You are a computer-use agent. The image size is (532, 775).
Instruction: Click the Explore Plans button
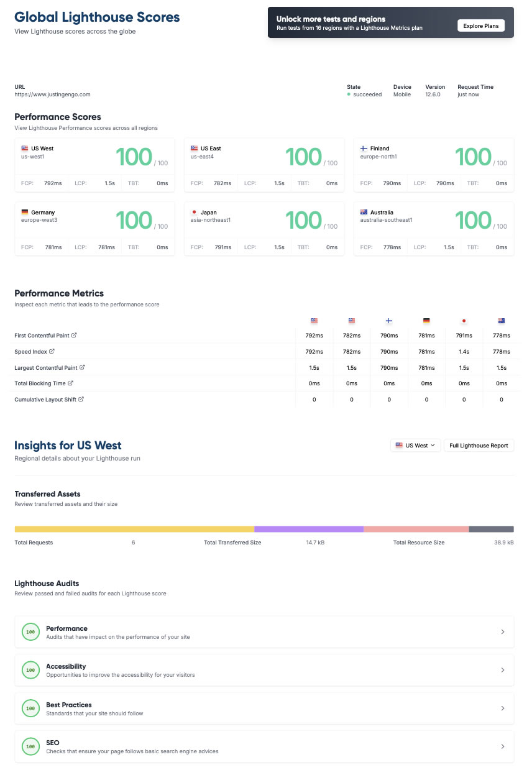click(x=482, y=25)
